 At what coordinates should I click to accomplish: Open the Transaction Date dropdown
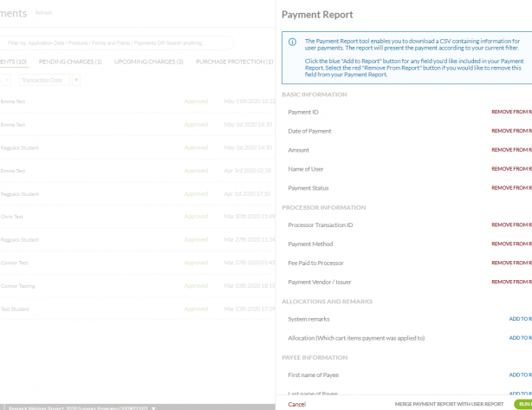[42, 80]
